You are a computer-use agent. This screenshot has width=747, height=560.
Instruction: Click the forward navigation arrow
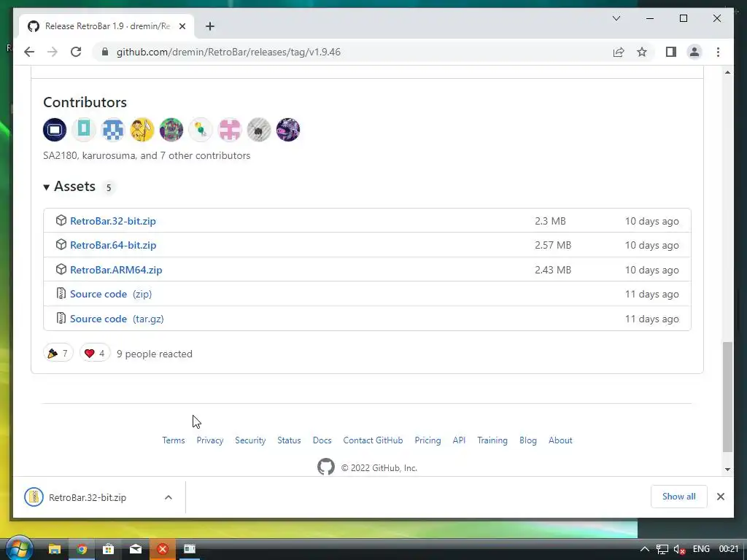tap(53, 52)
